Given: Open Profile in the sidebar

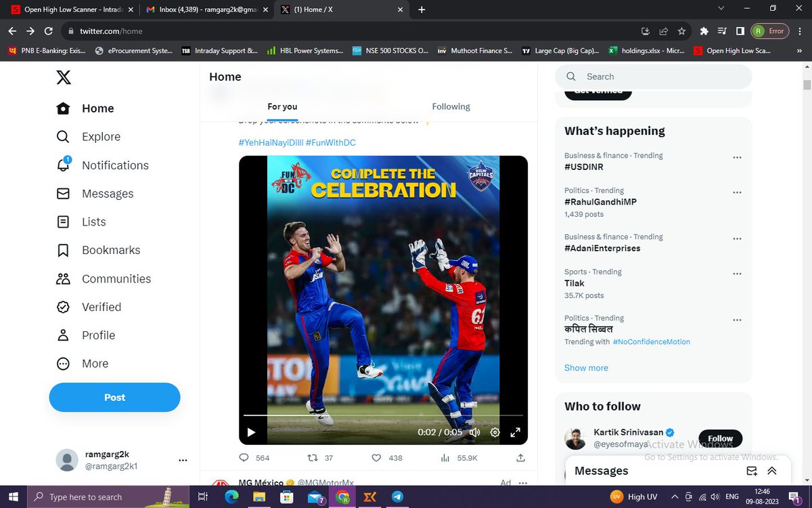Looking at the screenshot, I should [86, 335].
